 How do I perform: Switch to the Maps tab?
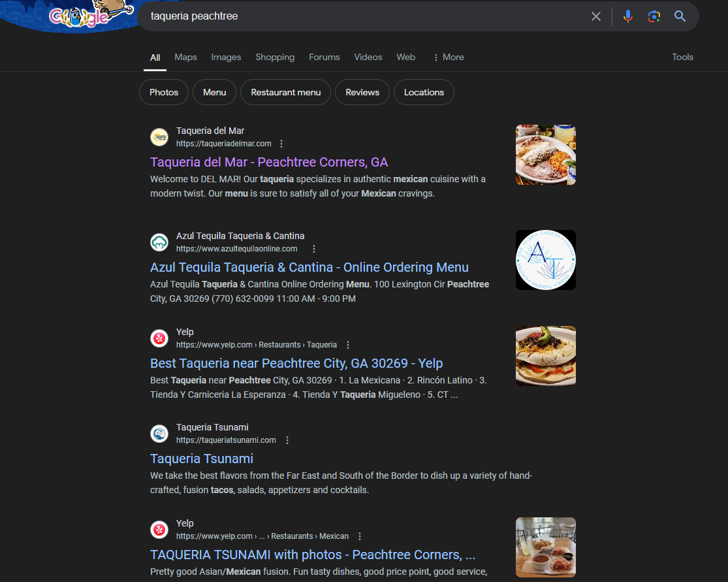point(185,57)
